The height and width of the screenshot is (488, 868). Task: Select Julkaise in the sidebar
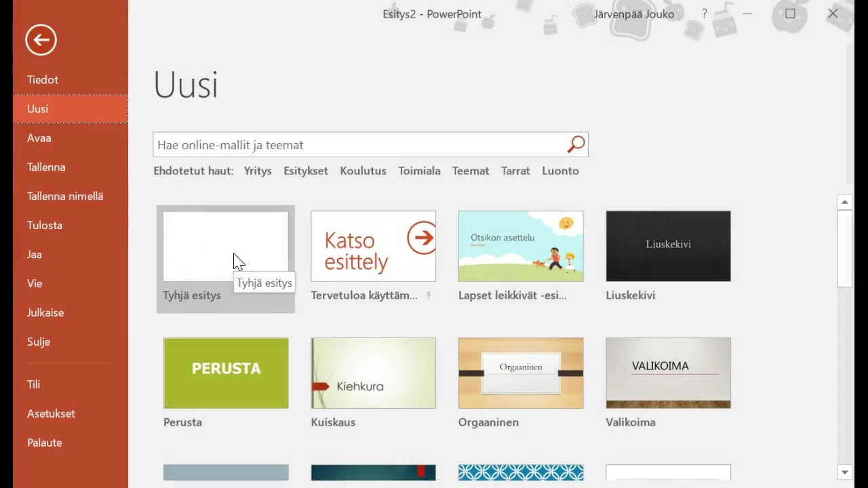[x=70, y=312]
